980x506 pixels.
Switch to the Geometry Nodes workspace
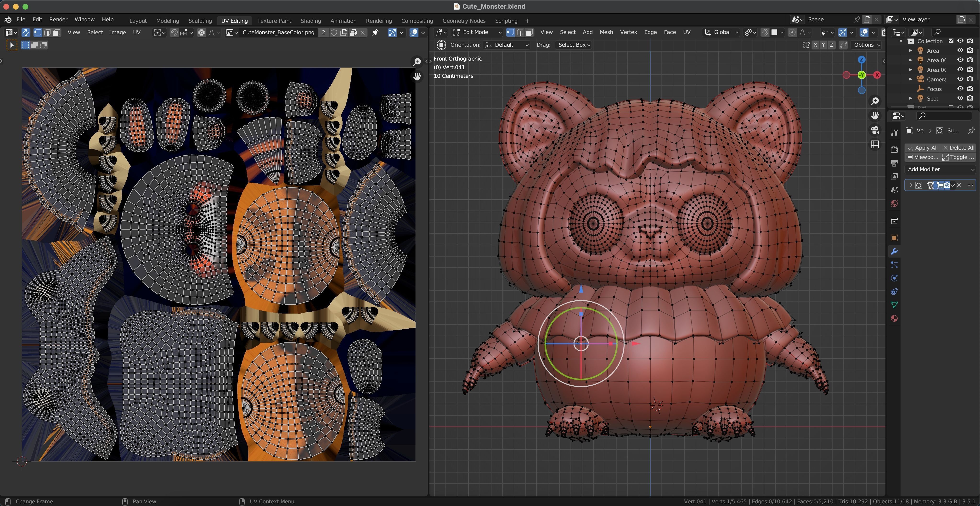tap(464, 21)
